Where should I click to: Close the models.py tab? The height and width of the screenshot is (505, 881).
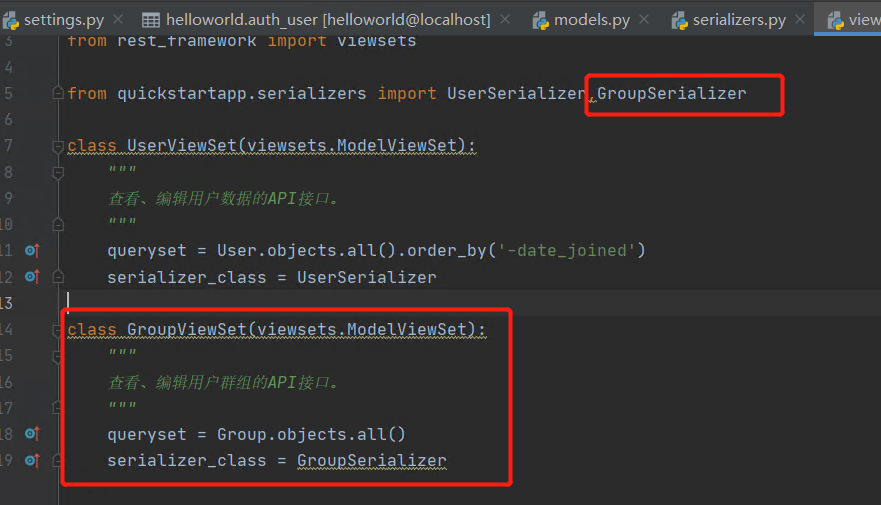[x=644, y=20]
